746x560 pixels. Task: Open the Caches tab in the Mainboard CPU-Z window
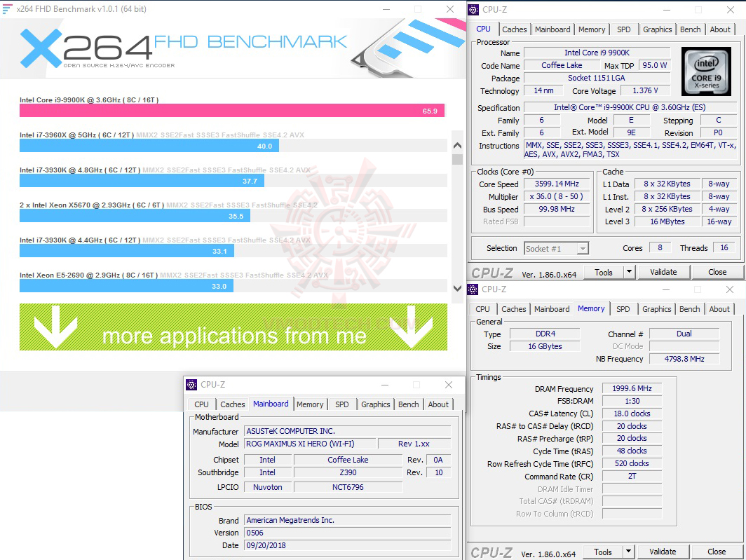(x=233, y=404)
